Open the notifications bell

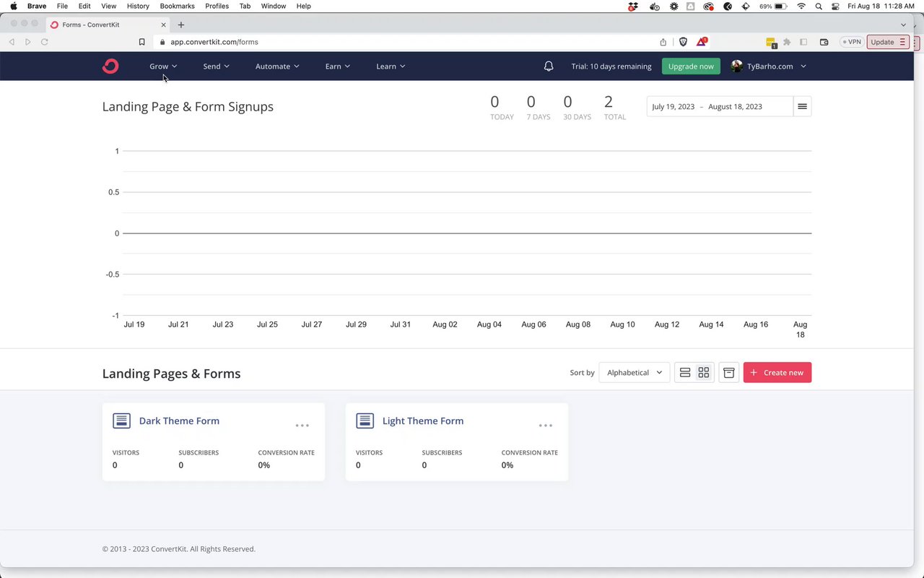point(549,66)
